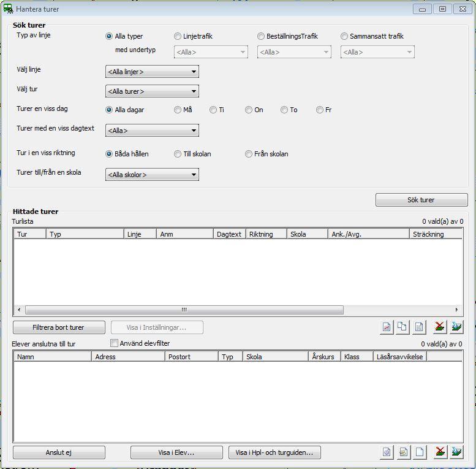The width and height of the screenshot is (476, 469).
Task: Click the Turlista horizontal scrollbar thumb
Action: point(184,310)
